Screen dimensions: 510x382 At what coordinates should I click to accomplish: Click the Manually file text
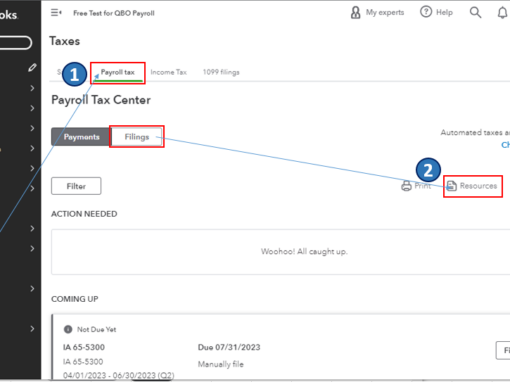click(x=221, y=364)
